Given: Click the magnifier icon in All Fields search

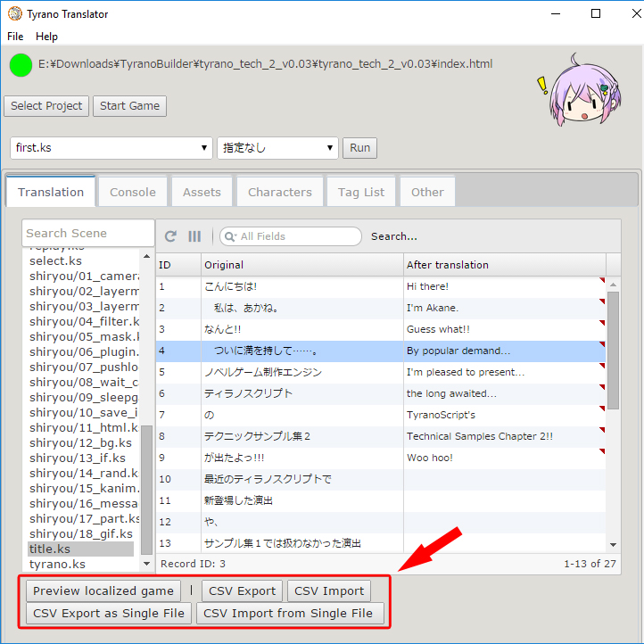Looking at the screenshot, I should pyautogui.click(x=230, y=236).
